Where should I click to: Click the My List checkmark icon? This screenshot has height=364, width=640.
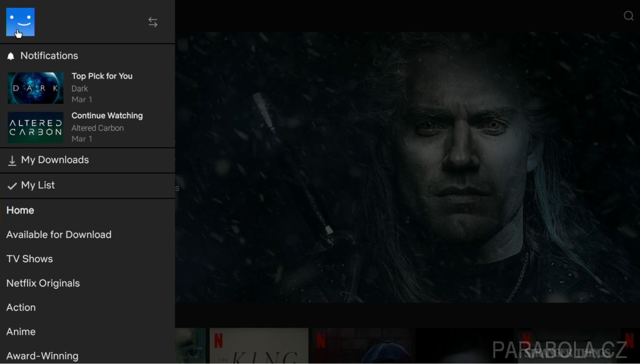(x=12, y=186)
